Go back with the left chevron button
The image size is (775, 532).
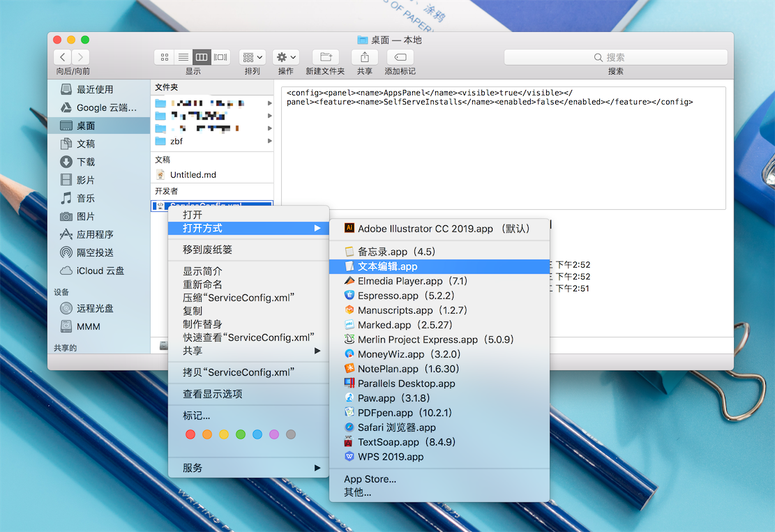tap(62, 57)
